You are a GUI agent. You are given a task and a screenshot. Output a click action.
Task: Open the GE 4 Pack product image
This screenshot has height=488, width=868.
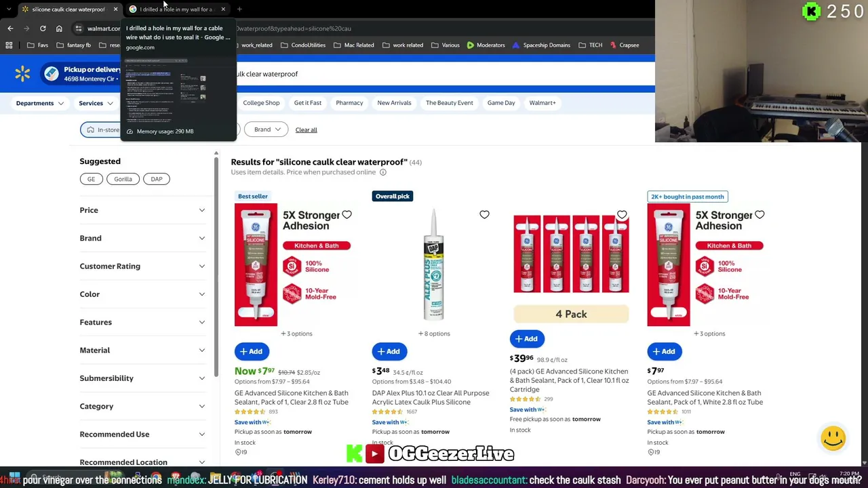click(571, 265)
